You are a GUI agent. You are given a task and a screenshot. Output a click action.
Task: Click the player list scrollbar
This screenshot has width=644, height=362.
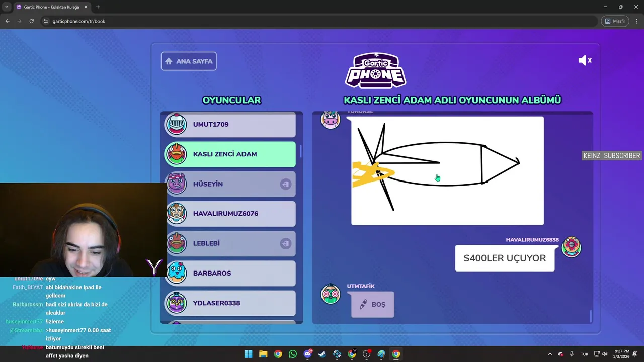point(301,151)
